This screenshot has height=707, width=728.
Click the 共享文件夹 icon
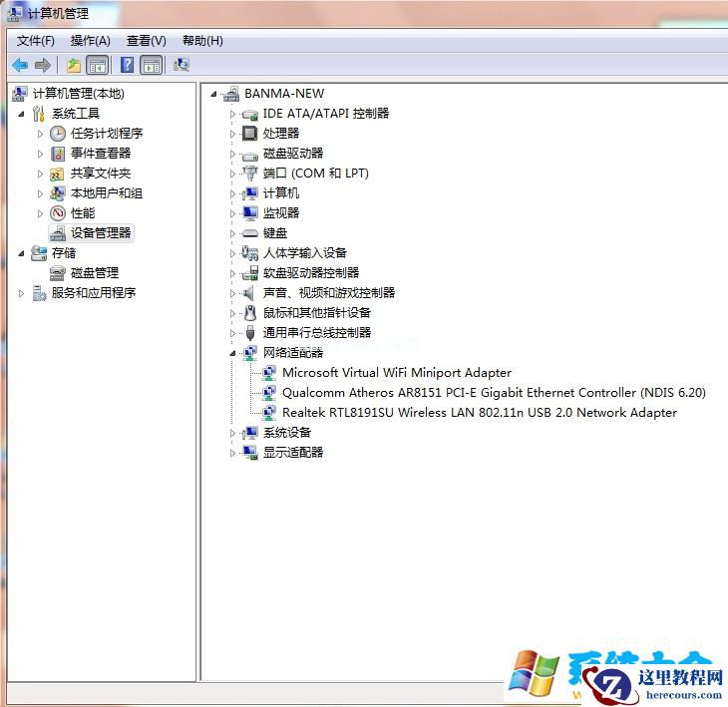(x=57, y=174)
